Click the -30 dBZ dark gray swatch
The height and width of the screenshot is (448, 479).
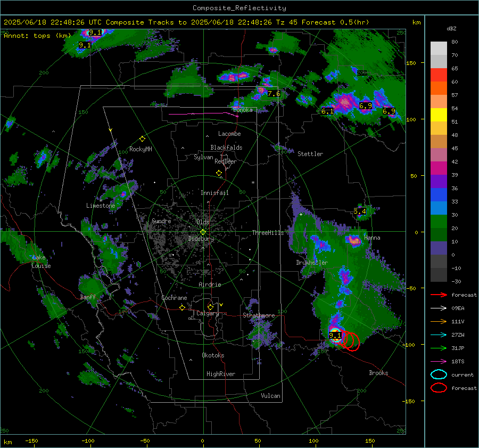click(x=439, y=275)
